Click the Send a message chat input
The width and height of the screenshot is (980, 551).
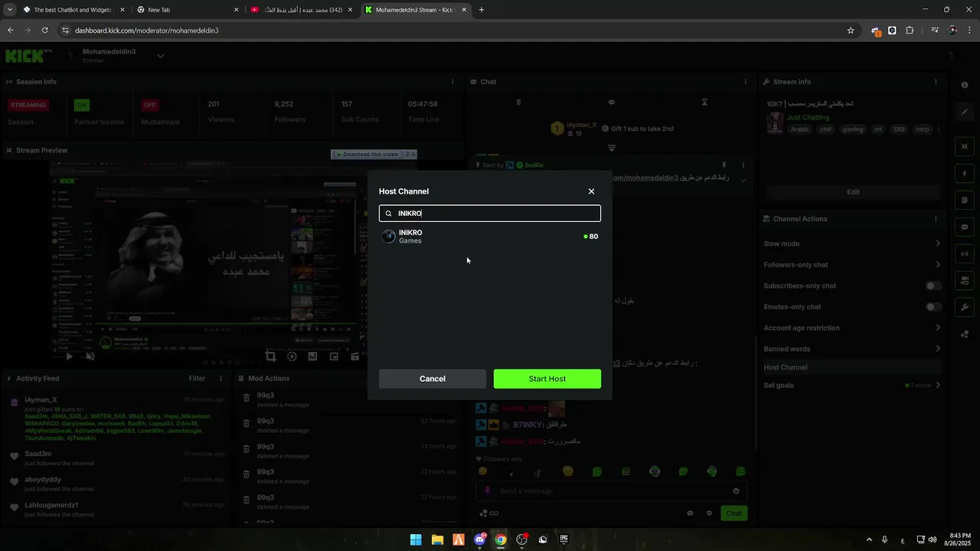click(x=611, y=491)
